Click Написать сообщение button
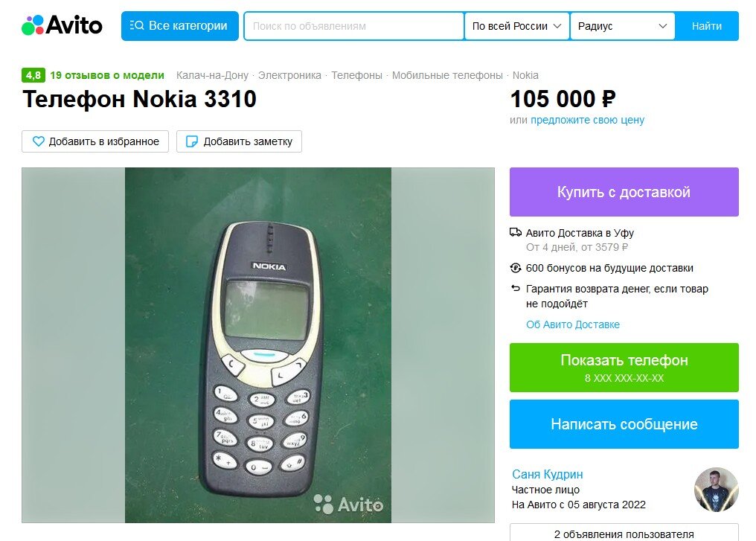Viewport: 756px width, 541px height. click(x=624, y=424)
